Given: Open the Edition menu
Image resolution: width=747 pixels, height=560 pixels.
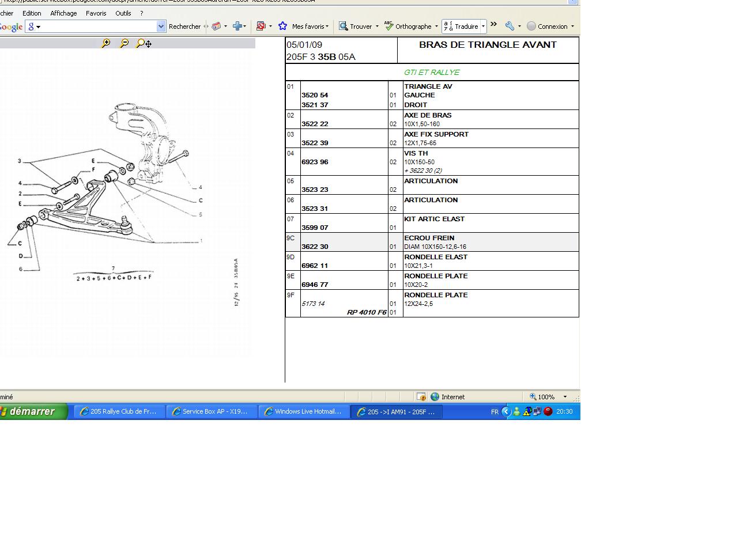Looking at the screenshot, I should pos(32,13).
